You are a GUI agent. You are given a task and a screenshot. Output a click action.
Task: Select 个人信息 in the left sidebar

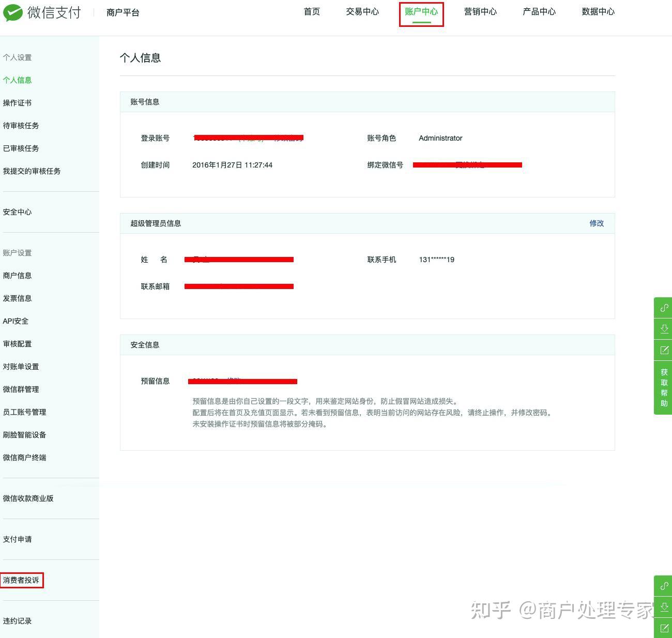pyautogui.click(x=17, y=80)
